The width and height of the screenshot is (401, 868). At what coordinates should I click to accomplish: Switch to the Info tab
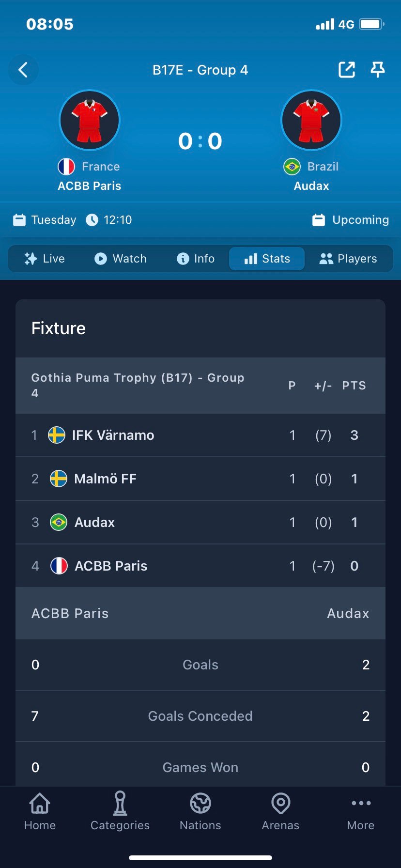pos(196,259)
